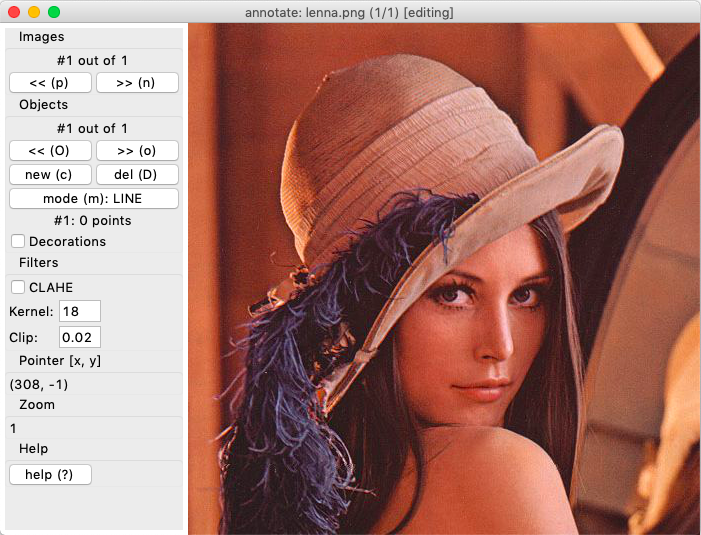Viewport: 701px width, 535px height.
Task: Click the Filters section header
Action: point(39,263)
